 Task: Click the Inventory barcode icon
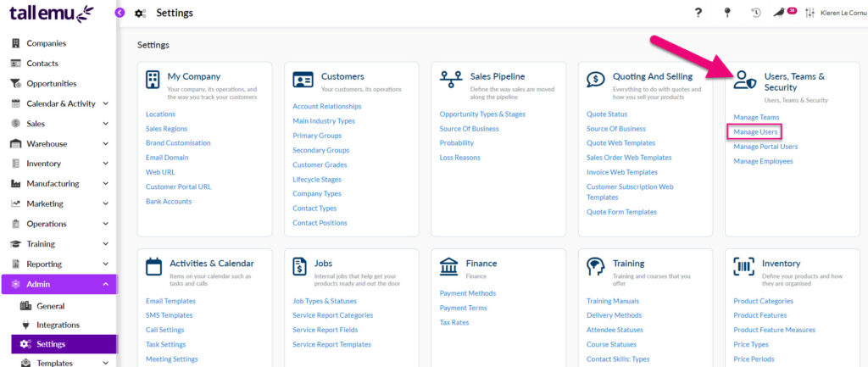(744, 266)
